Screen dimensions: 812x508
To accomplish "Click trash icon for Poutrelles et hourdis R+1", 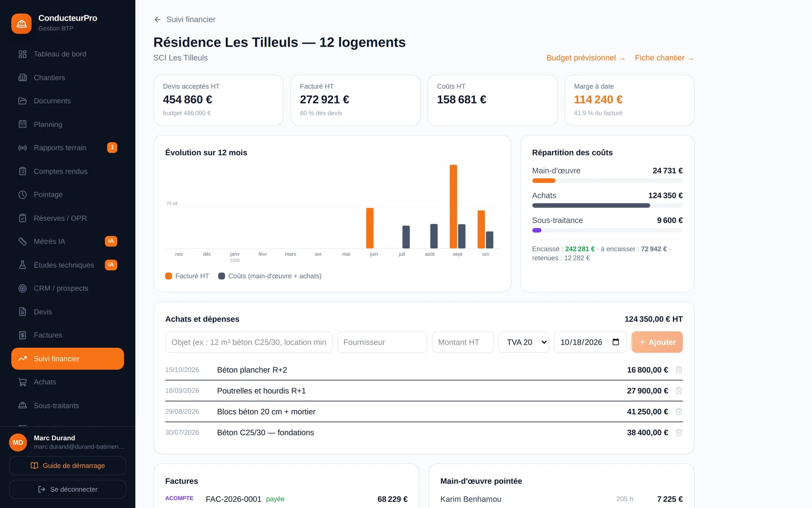I will 679,391.
